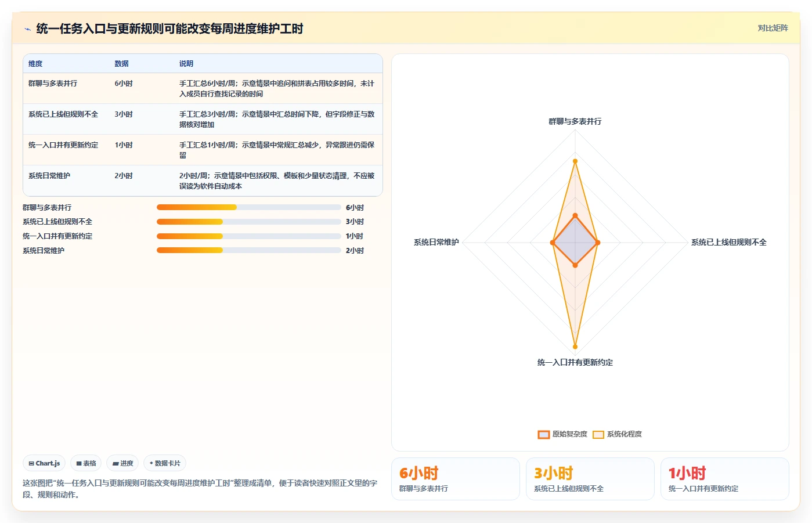This screenshot has width=812, height=523.
Task: Click radar axis label 系统已上线但规则不全
Action: pos(728,242)
